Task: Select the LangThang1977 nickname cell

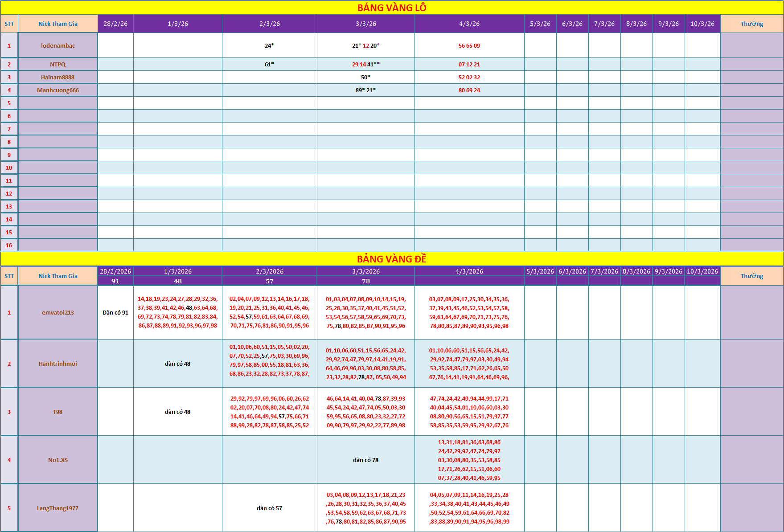Action: pos(58,508)
